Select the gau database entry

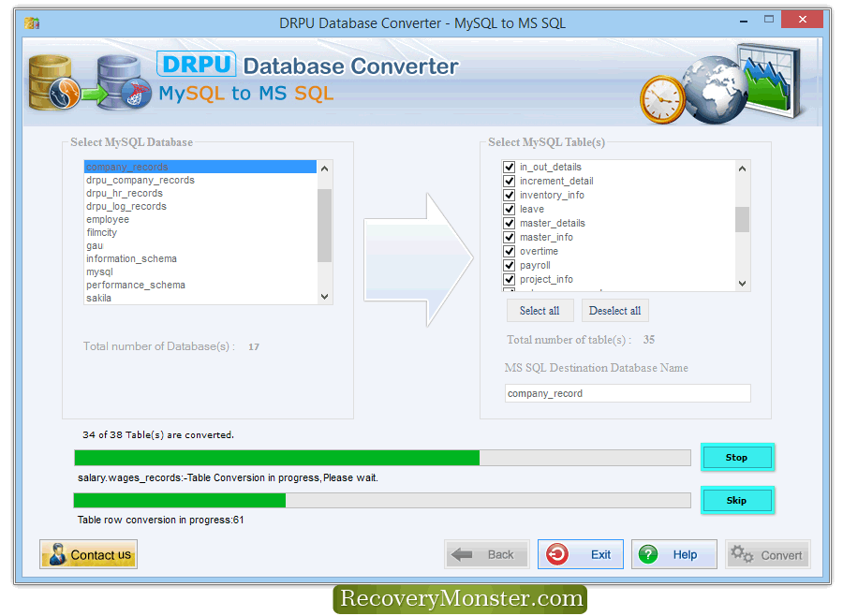click(200, 245)
